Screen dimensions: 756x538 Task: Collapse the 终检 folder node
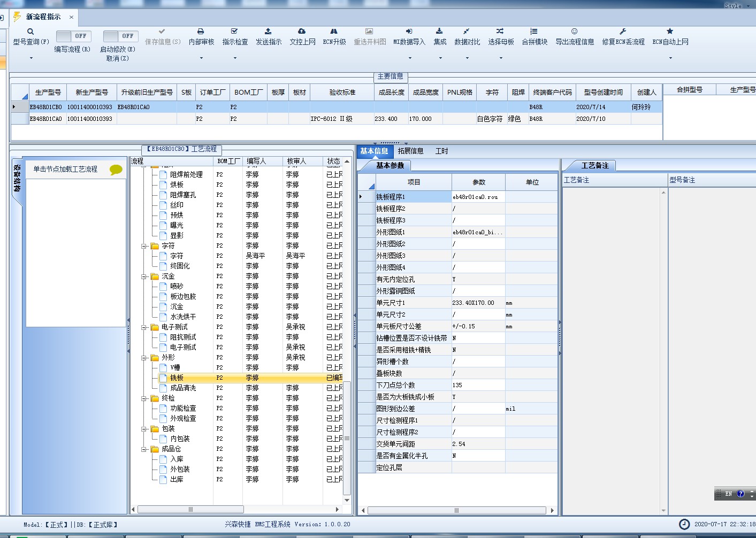click(x=144, y=398)
